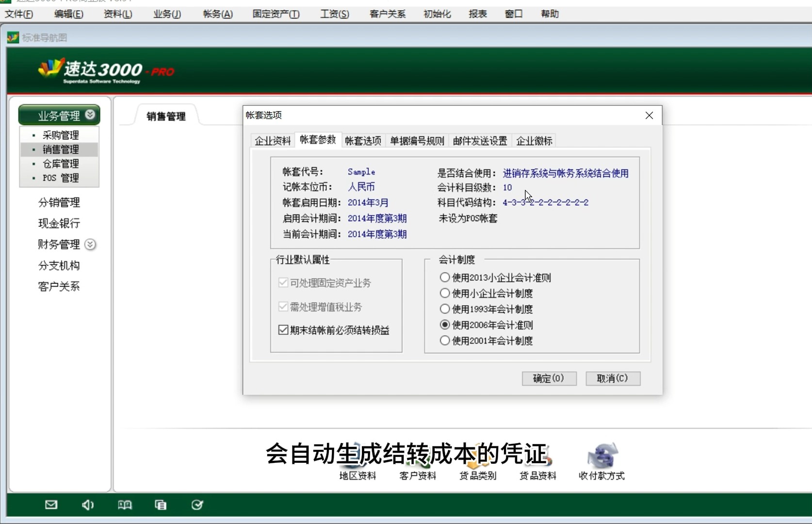
Task: Select 使用小企业会计制度 radio option
Action: (x=445, y=293)
